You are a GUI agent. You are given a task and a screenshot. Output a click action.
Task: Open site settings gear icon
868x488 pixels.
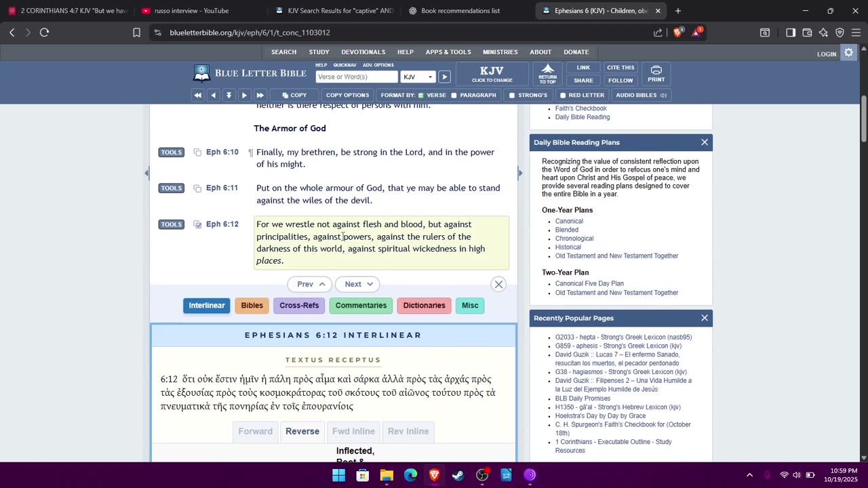click(848, 53)
